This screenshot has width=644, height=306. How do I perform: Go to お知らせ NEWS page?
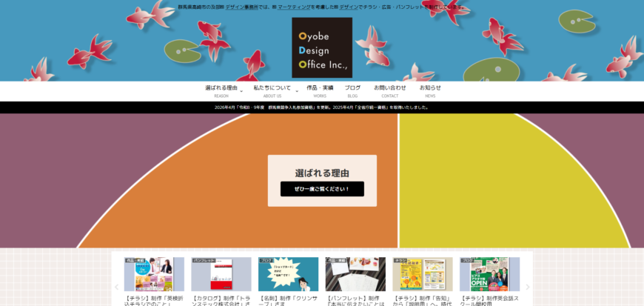coord(430,91)
